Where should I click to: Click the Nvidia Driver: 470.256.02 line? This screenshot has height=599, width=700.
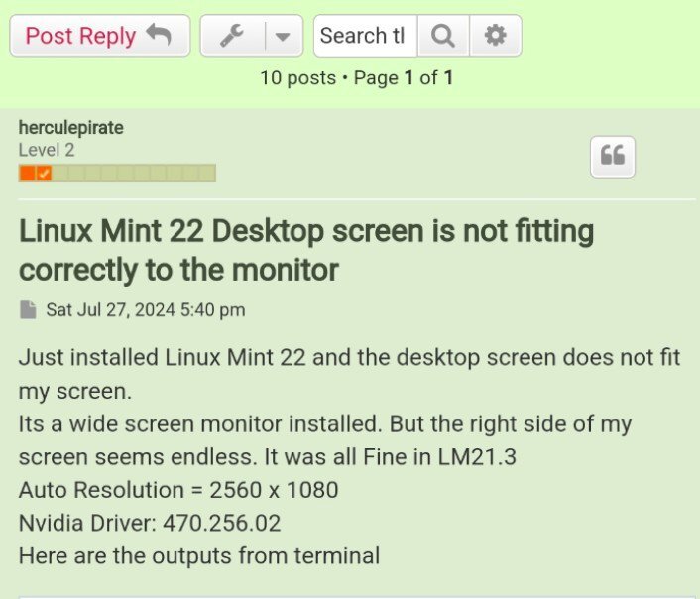pos(150,523)
